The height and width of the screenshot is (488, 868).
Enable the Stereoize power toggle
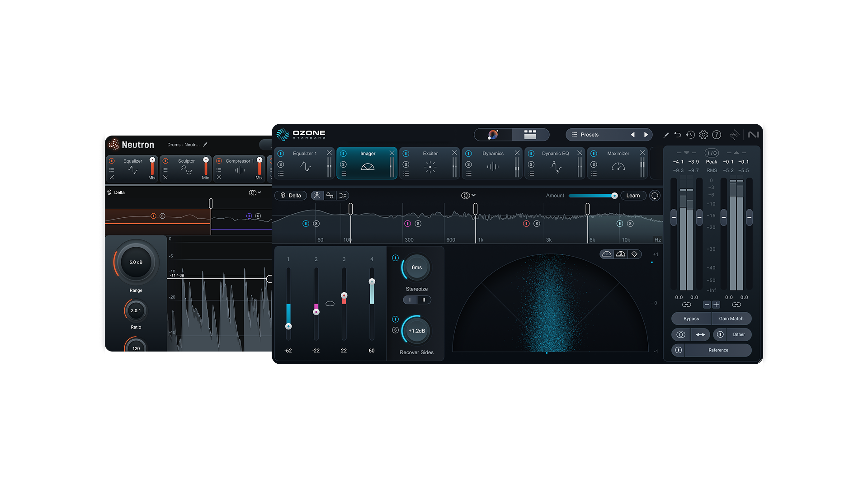tap(395, 258)
